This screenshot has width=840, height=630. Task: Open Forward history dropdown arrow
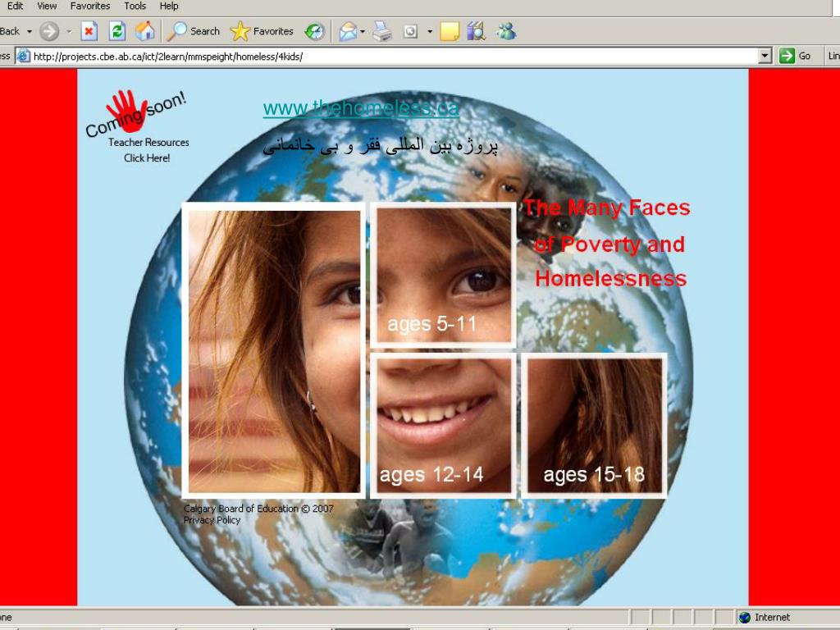pyautogui.click(x=69, y=32)
